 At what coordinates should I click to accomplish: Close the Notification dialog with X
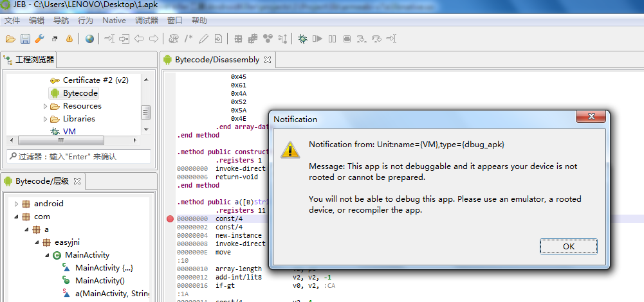[x=591, y=116]
